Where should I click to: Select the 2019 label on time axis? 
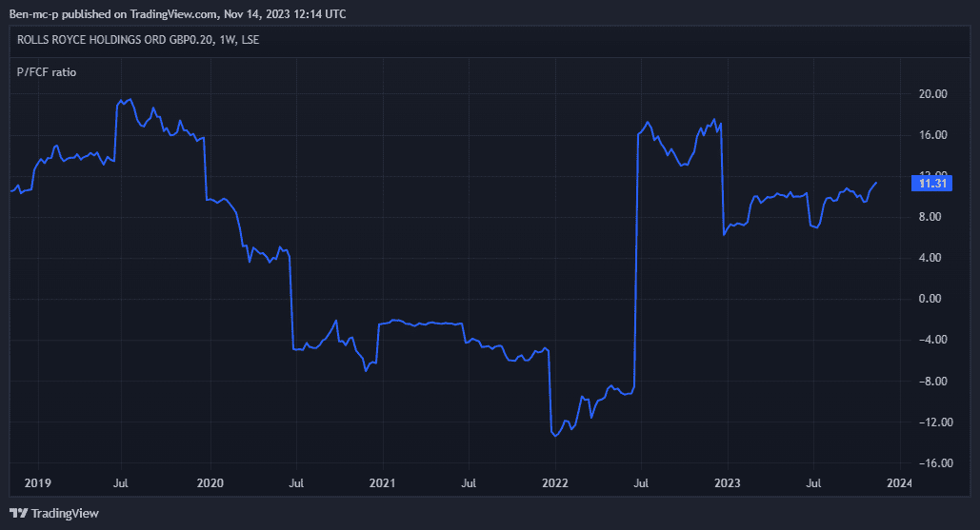(36, 483)
